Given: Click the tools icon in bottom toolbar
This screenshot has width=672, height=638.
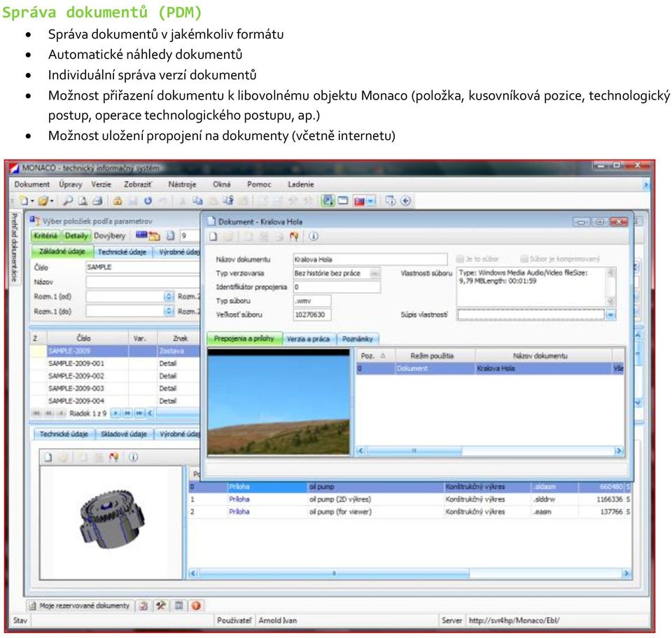Looking at the screenshot, I should [161, 605].
